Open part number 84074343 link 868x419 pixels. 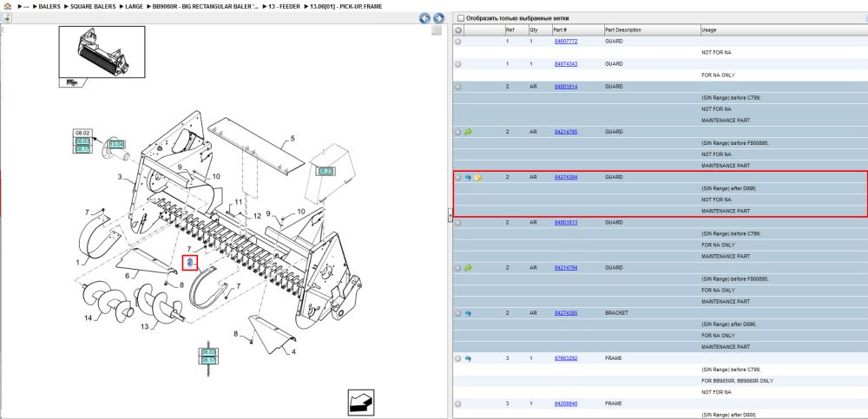point(566,64)
